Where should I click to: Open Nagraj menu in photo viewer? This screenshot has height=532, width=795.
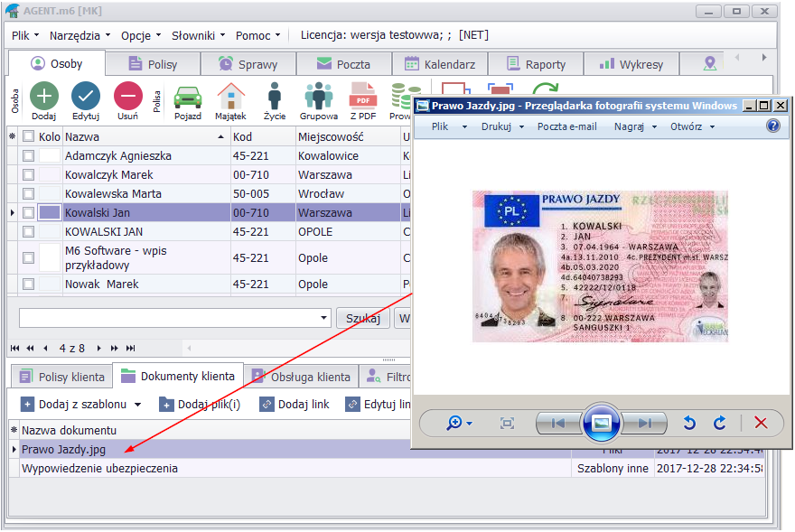[635, 126]
